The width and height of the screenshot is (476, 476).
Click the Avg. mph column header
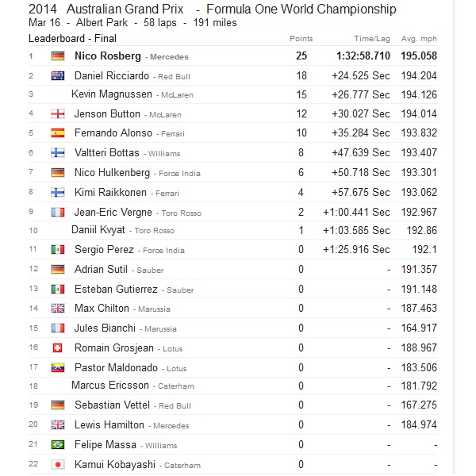coord(419,39)
